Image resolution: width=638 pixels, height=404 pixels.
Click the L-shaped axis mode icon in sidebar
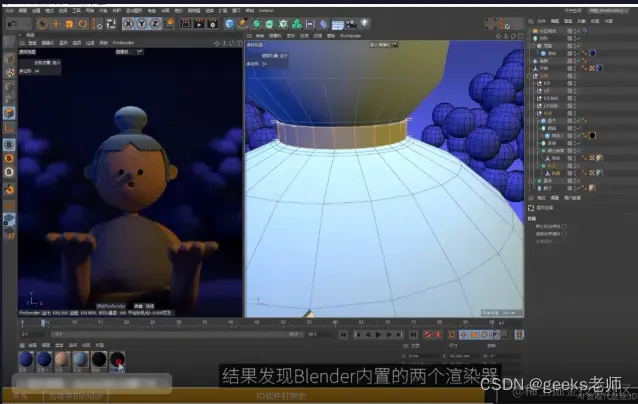[9, 128]
